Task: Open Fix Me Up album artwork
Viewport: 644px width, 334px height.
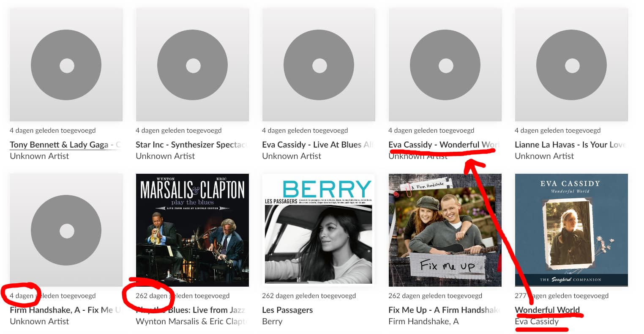Action: [x=445, y=230]
